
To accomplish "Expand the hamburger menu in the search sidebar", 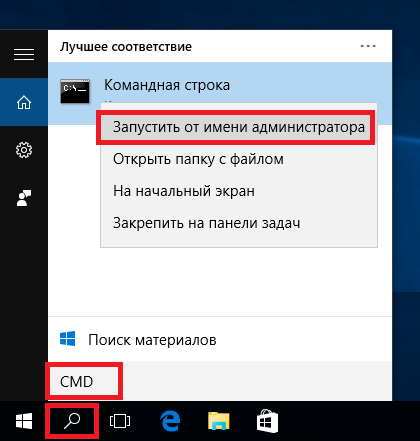I will pos(24,54).
